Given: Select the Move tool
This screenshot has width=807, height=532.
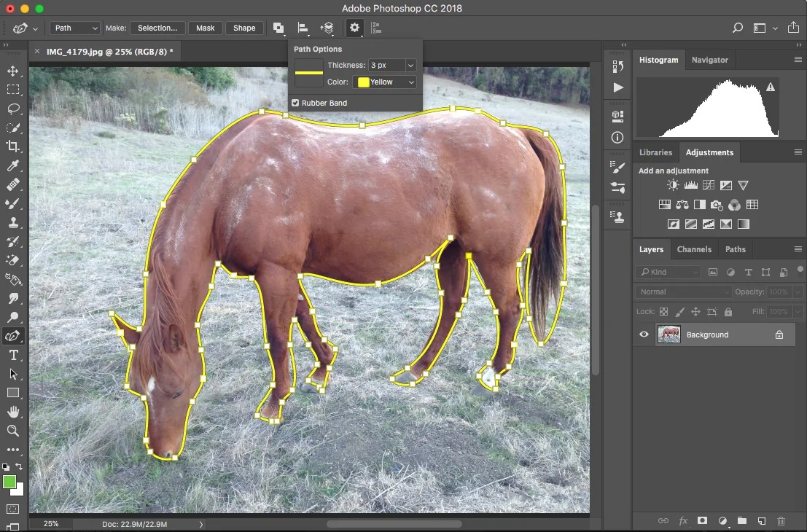Looking at the screenshot, I should point(13,71).
